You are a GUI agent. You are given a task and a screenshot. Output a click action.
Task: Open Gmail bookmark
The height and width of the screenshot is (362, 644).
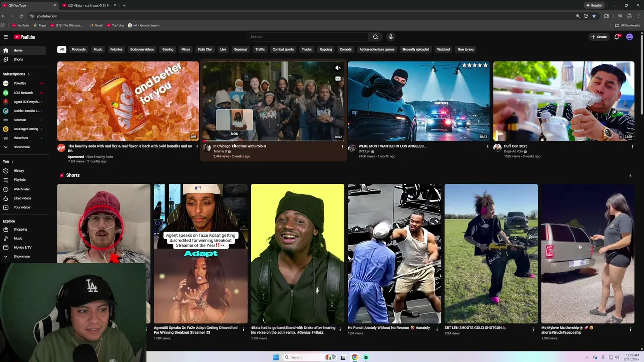[x=96, y=25]
